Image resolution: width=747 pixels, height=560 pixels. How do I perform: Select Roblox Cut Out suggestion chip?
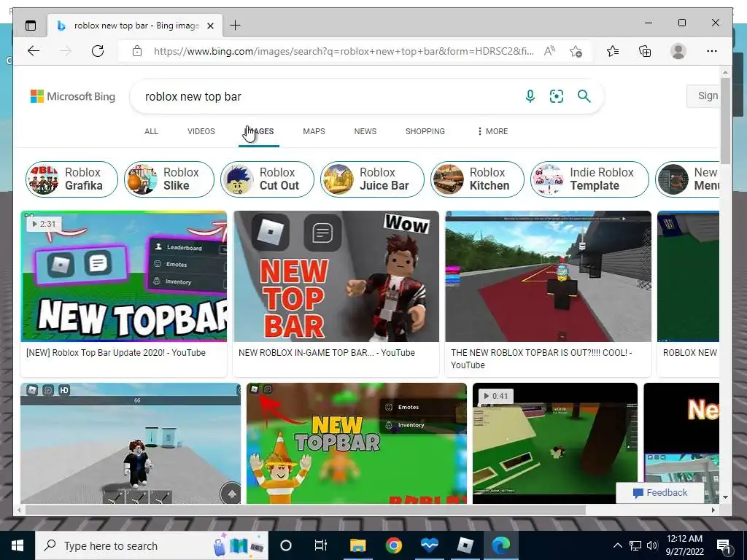tap(267, 179)
